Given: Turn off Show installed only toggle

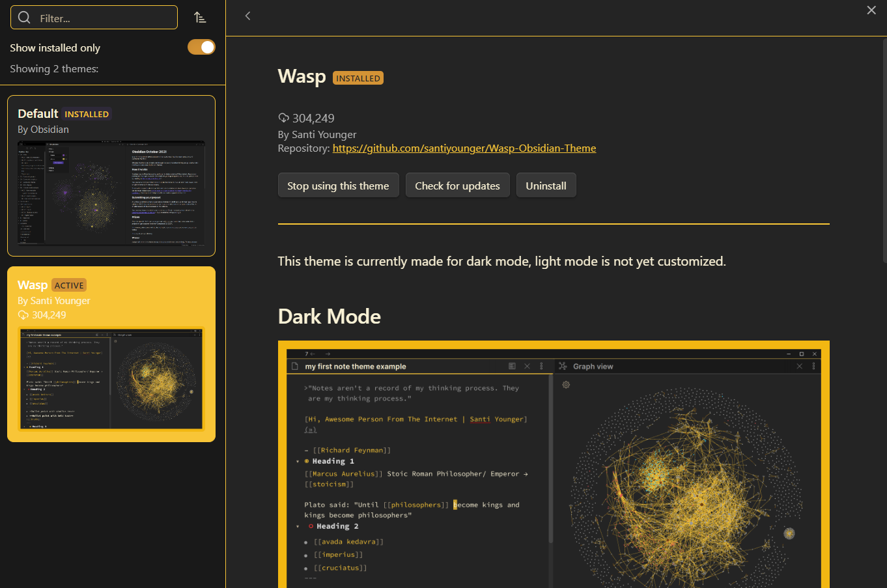Looking at the screenshot, I should (201, 47).
